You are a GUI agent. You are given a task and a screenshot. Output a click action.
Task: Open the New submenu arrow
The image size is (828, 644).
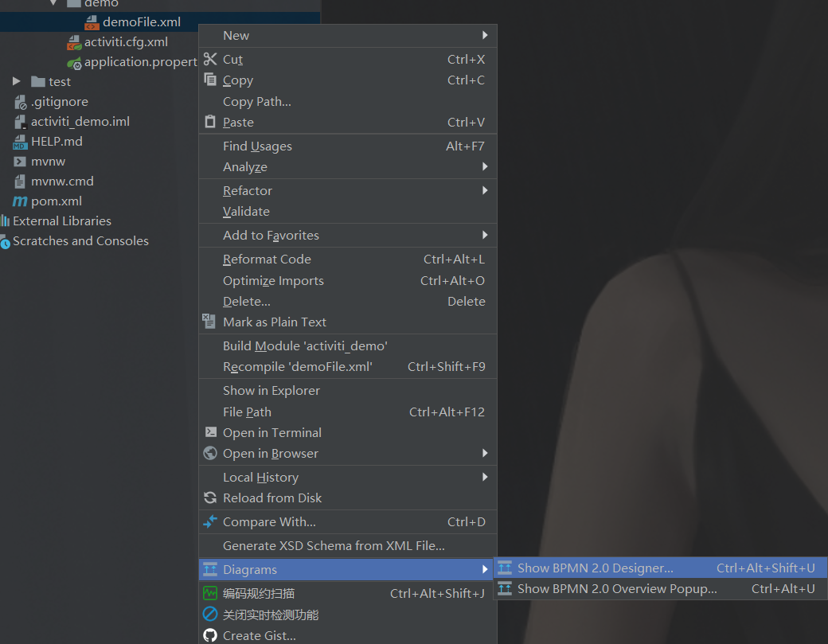pyautogui.click(x=485, y=35)
